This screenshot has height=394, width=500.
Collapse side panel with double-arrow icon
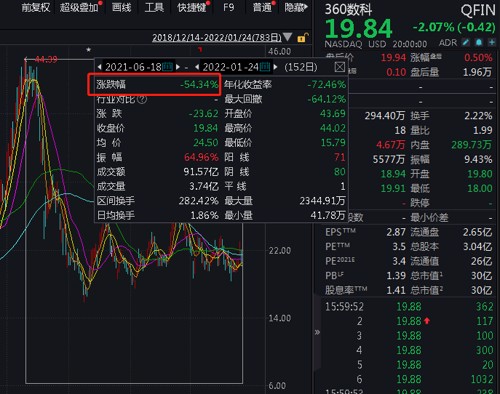(317, 332)
